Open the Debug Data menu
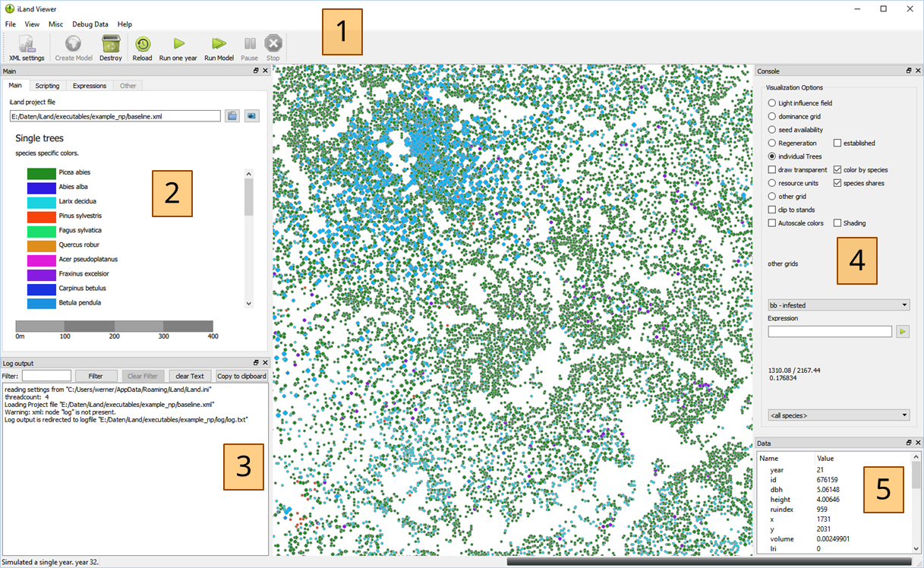Image resolution: width=924 pixels, height=568 pixels. coord(90,24)
